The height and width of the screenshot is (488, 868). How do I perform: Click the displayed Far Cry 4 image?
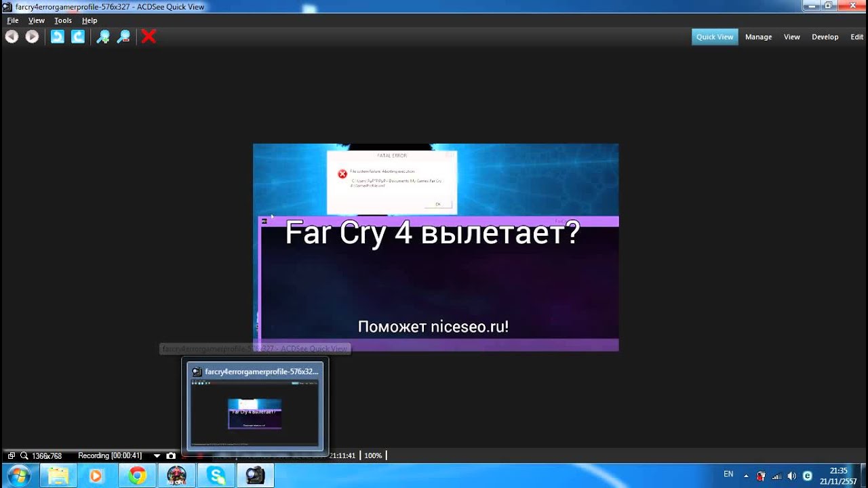tap(435, 247)
